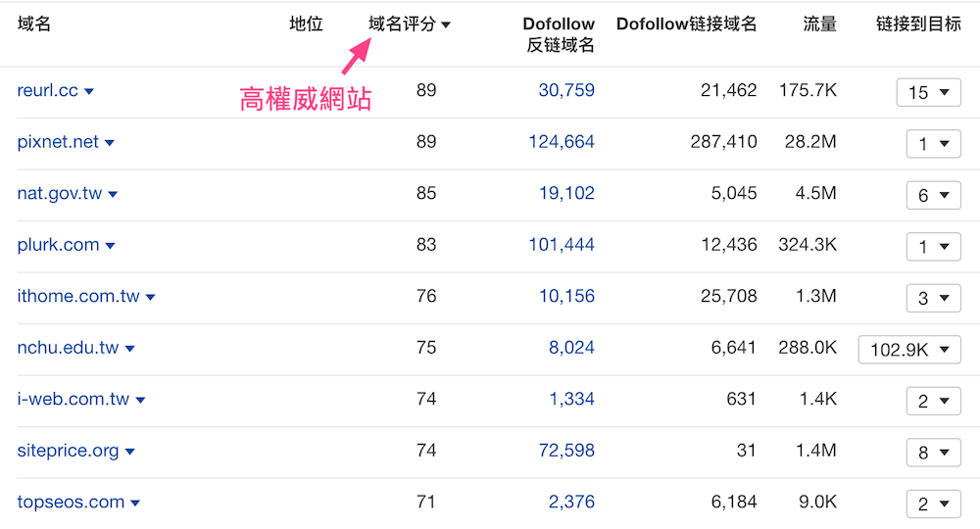Expand the caret next to nat.gov.tw
The height and width of the screenshot is (529, 980).
pyautogui.click(x=113, y=195)
